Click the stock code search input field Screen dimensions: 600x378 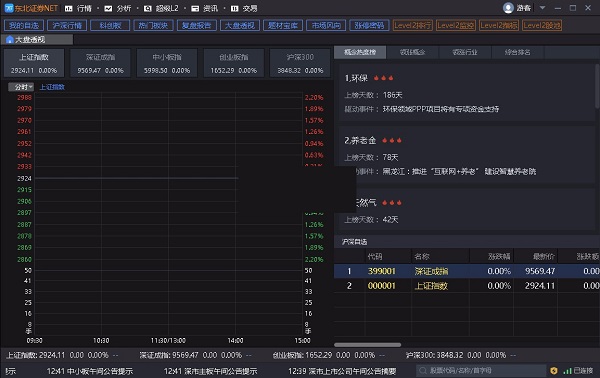click(481, 370)
